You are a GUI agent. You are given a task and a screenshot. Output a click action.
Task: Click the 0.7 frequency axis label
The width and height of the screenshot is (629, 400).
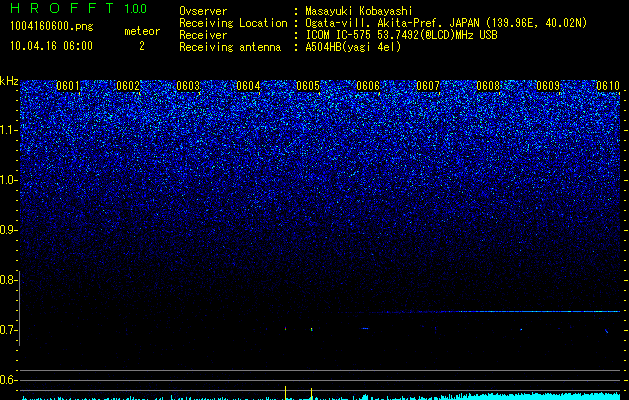[8, 330]
